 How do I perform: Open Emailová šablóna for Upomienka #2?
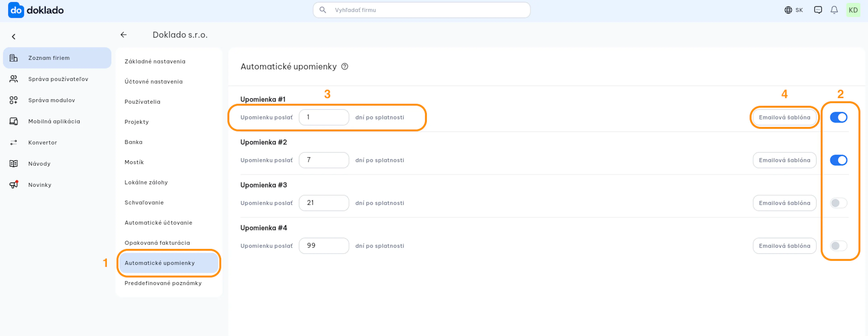(x=784, y=160)
